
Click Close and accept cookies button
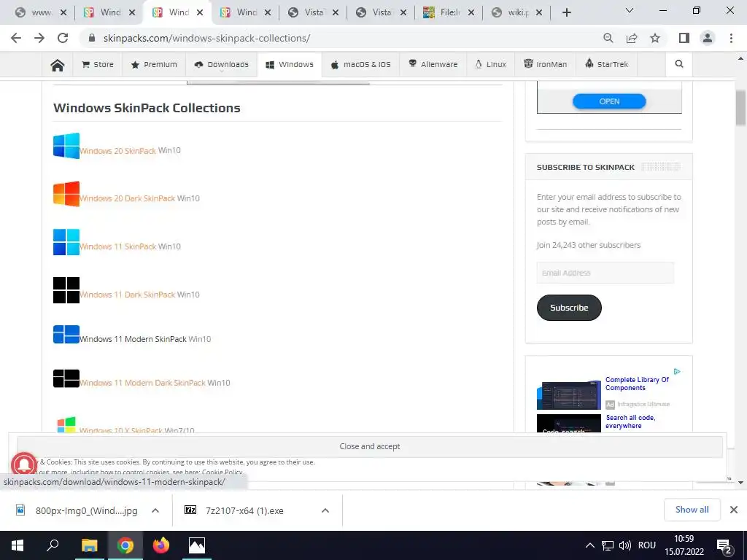coord(370,446)
